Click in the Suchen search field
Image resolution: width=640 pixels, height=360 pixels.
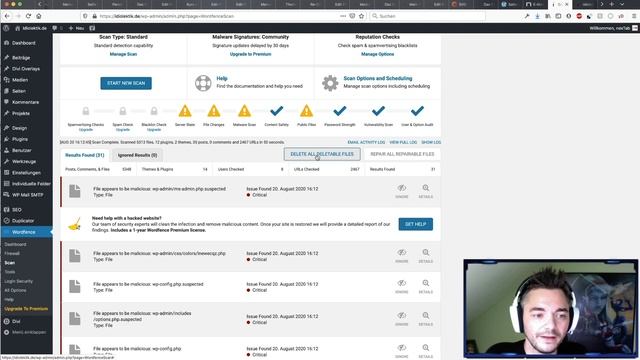click(x=427, y=16)
